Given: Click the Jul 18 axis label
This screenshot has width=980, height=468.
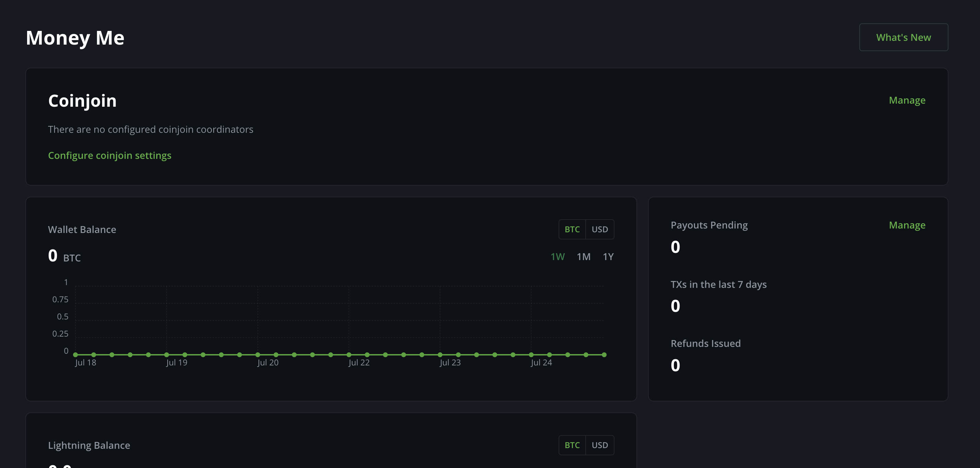Looking at the screenshot, I should coord(86,362).
